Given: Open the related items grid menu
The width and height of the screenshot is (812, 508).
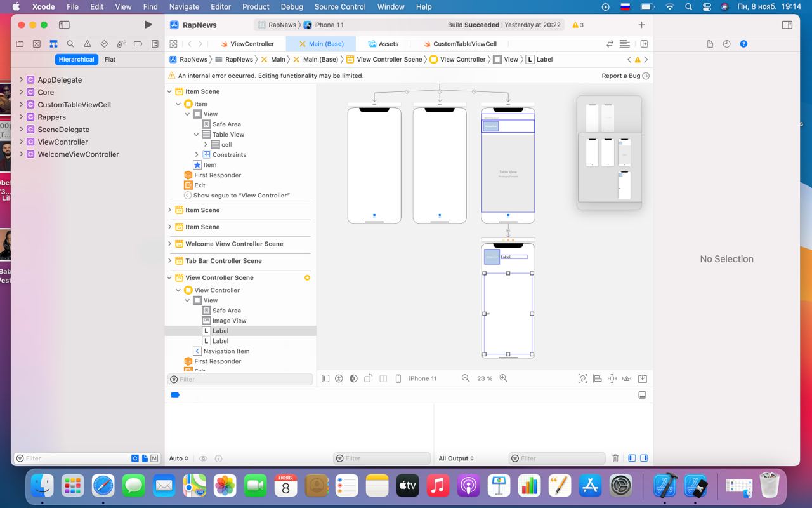Looking at the screenshot, I should point(173,44).
